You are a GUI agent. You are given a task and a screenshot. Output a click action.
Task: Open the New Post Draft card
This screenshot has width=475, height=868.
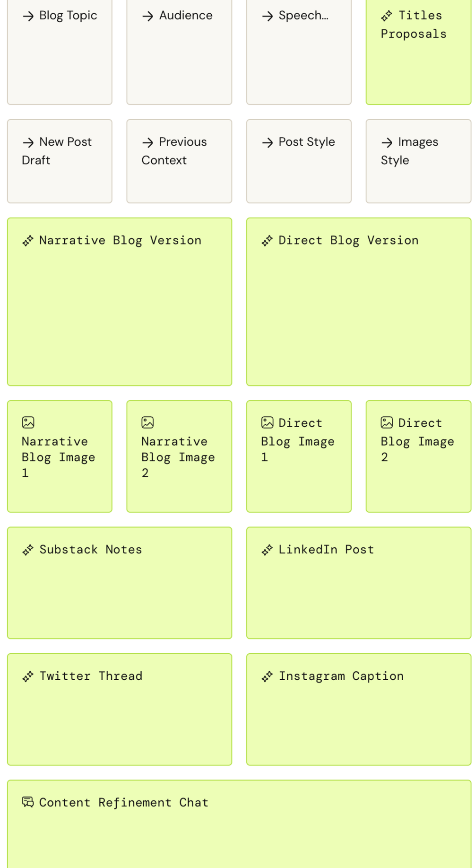pyautogui.click(x=60, y=161)
